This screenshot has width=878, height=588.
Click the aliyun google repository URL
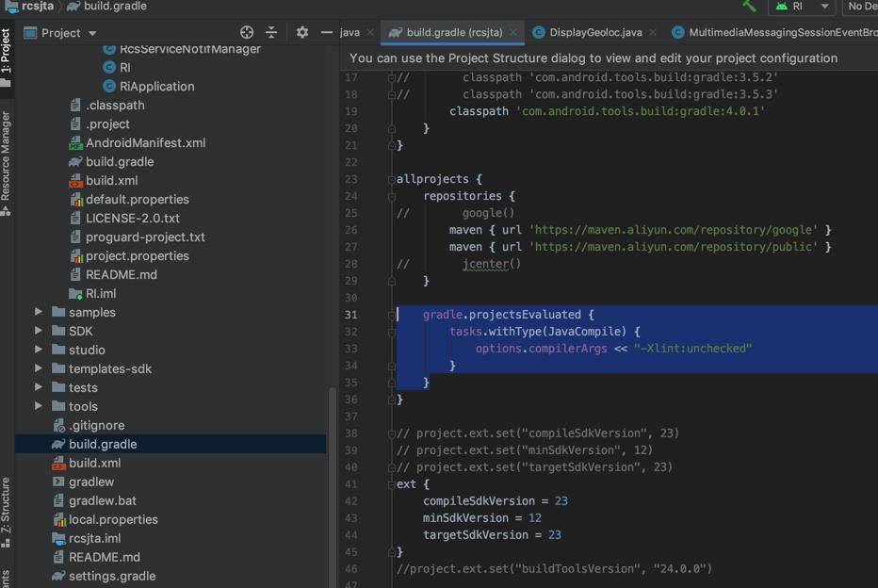click(x=673, y=230)
